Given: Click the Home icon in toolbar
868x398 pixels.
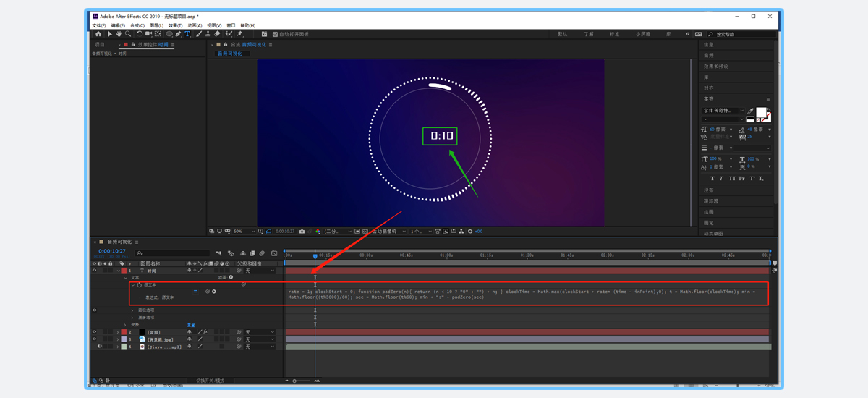Looking at the screenshot, I should pos(98,34).
